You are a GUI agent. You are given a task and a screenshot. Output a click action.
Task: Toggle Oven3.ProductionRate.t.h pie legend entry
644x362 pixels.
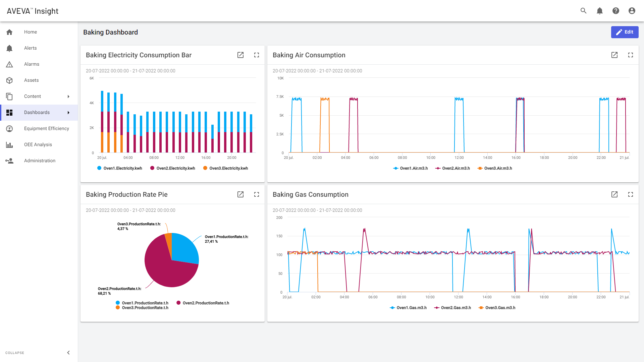click(x=142, y=308)
